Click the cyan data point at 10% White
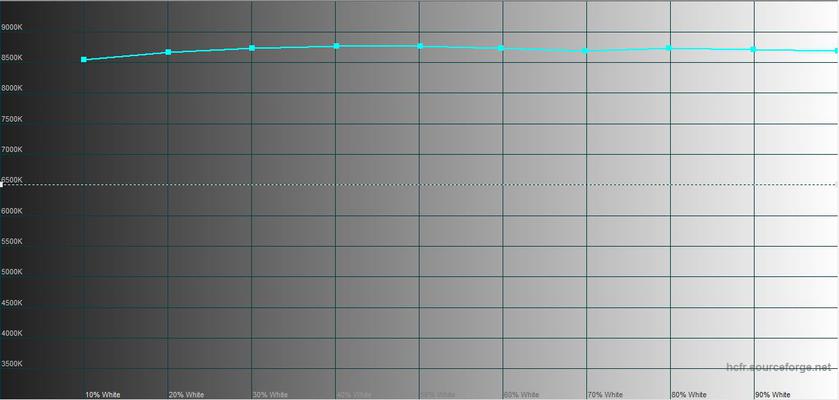Viewport: 839px width, 400px height. pyautogui.click(x=84, y=60)
